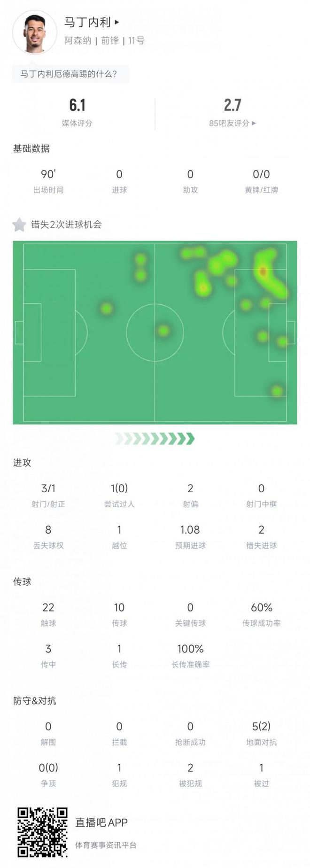
Task: Click Martinelli's player avatar photo
Action: [x=35, y=32]
